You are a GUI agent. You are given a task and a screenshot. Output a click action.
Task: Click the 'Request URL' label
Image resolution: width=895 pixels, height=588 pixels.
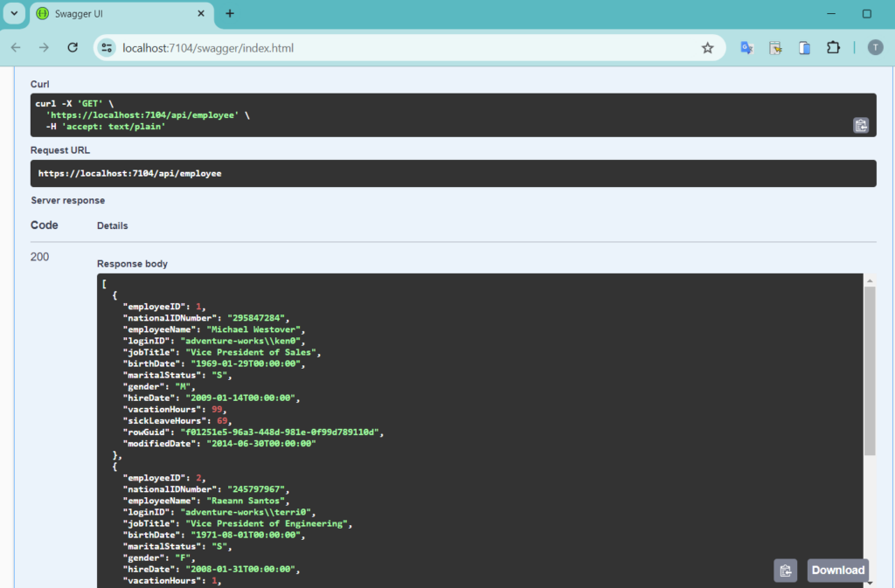coord(60,150)
